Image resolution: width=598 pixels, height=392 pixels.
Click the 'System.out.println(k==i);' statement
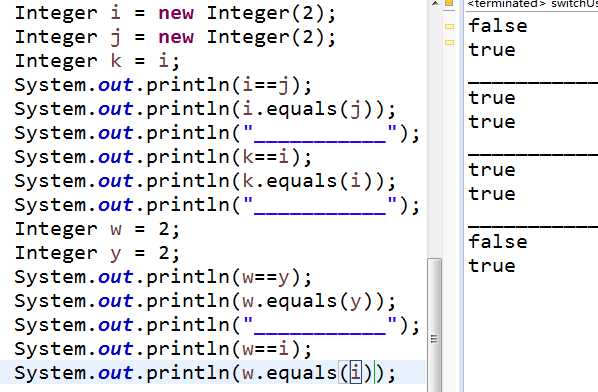click(x=163, y=157)
